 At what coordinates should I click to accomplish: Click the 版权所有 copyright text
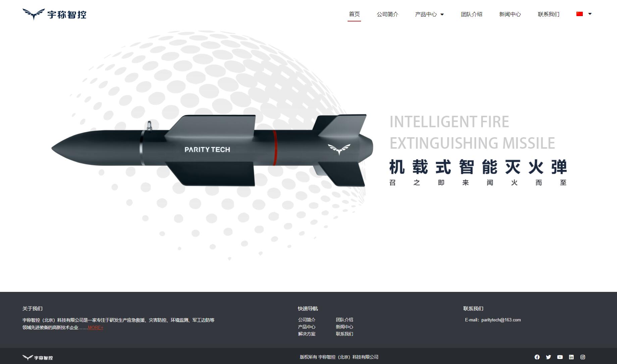point(339,357)
